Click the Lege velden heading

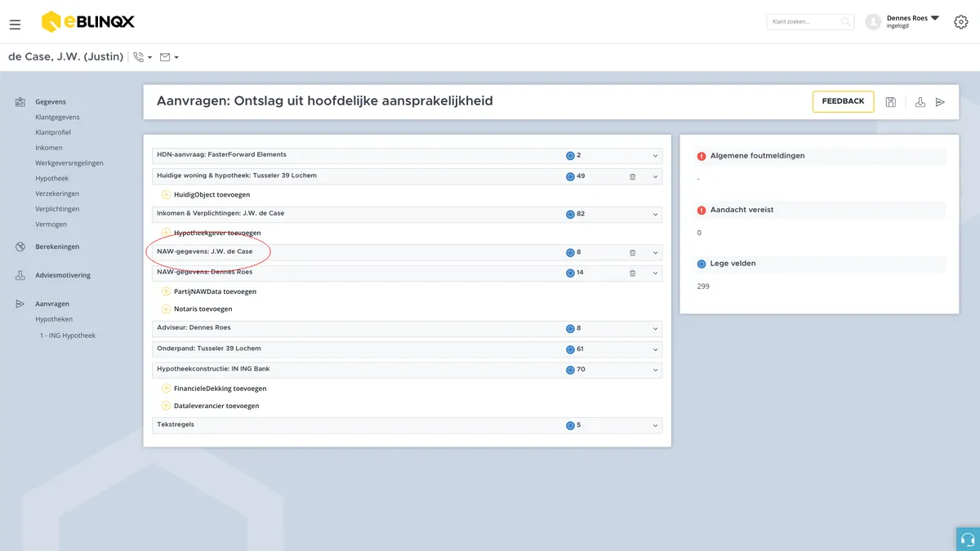[733, 264]
